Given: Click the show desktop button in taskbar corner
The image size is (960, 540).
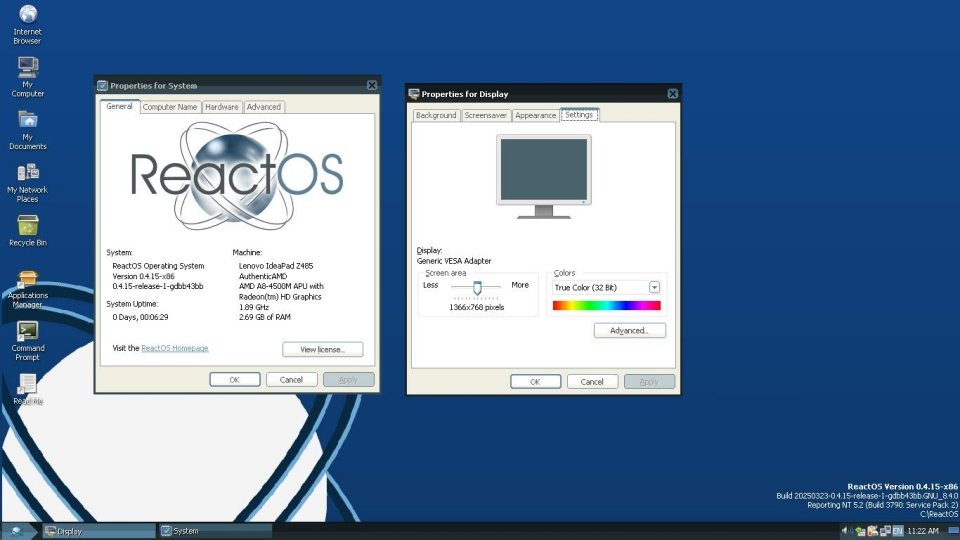Looking at the screenshot, I should click(x=953, y=531).
